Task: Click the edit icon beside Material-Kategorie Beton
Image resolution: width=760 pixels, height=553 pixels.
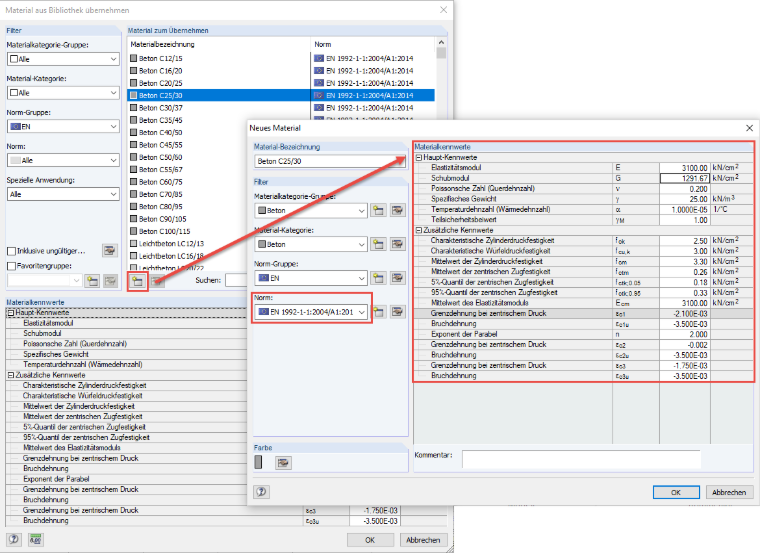Action: pyautogui.click(x=397, y=244)
